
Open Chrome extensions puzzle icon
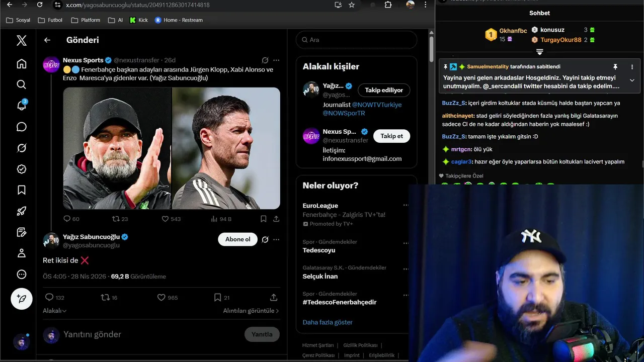388,5
